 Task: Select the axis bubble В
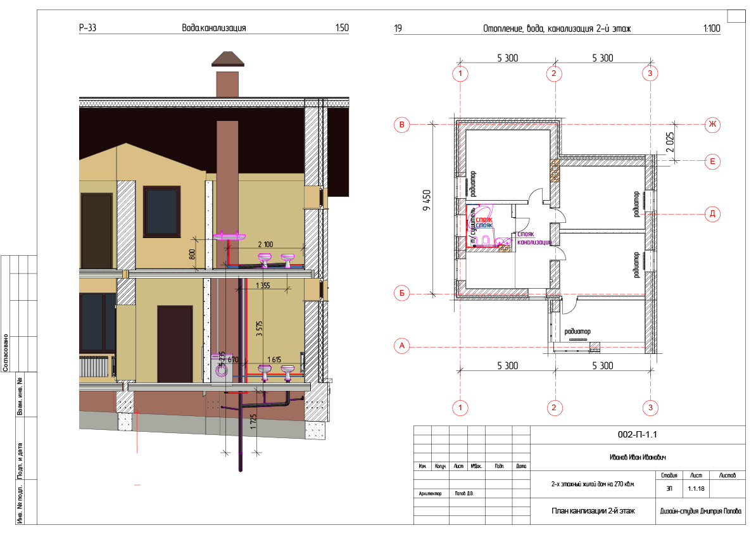(402, 125)
